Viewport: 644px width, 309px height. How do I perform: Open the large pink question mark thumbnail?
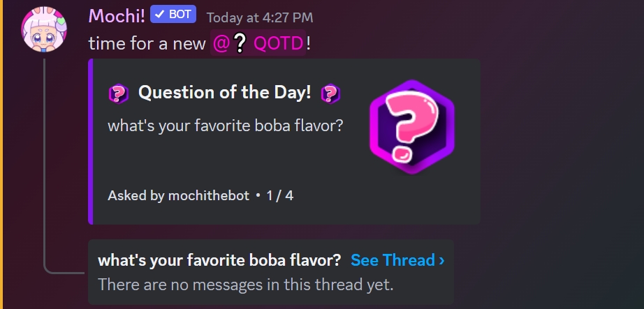(411, 126)
